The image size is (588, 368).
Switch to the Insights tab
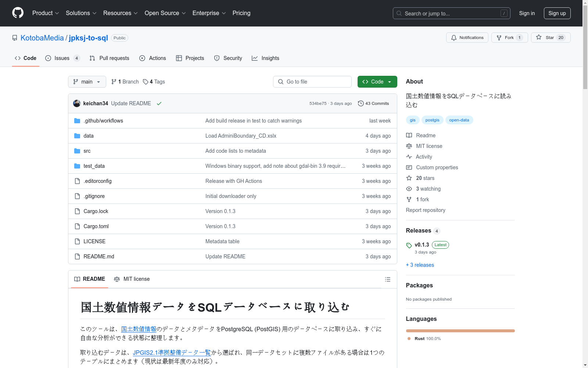pos(265,58)
